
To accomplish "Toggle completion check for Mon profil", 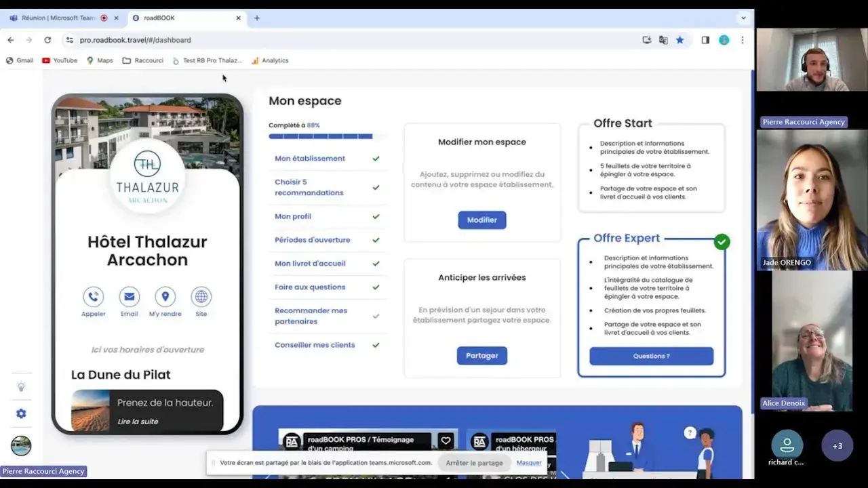I will pos(376,216).
